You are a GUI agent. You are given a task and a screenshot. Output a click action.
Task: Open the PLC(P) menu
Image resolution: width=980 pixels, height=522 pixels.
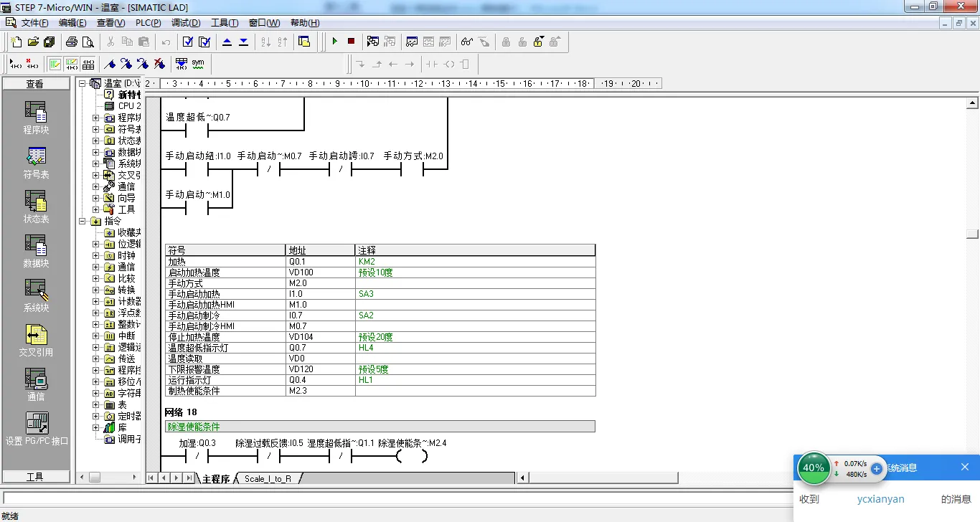149,23
